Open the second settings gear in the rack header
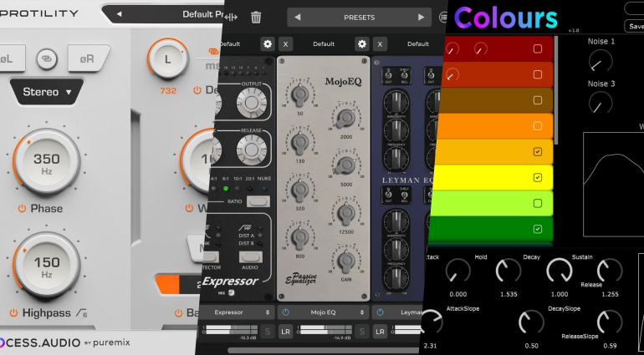 click(x=362, y=44)
